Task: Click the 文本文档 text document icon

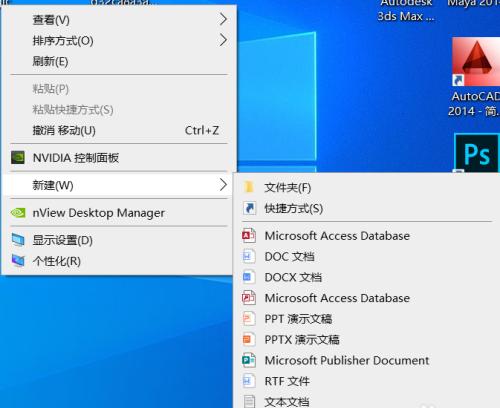Action: coord(249,401)
